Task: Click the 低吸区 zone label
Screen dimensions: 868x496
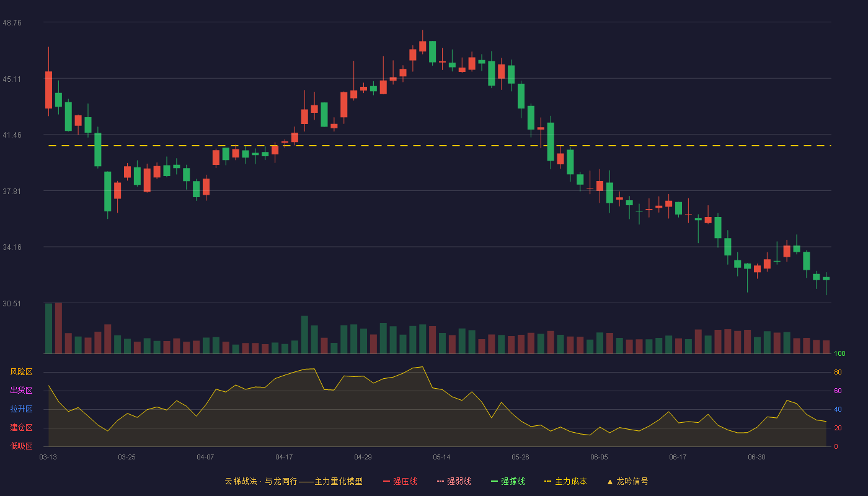Action: 21,446
